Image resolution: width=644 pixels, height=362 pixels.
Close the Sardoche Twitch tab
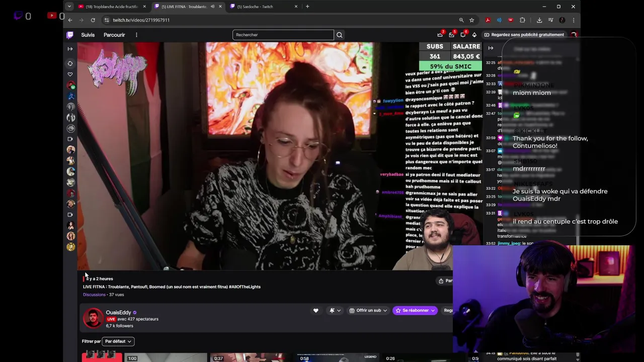[x=296, y=7]
